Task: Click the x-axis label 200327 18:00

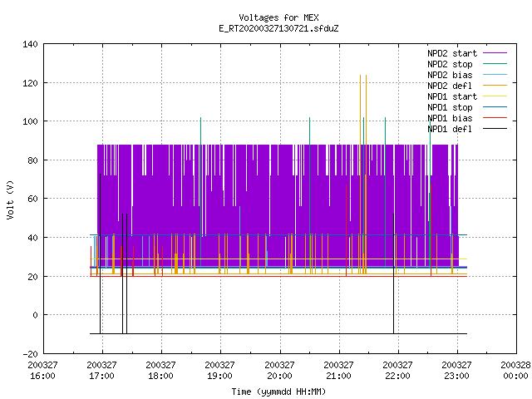Action: tap(160, 371)
